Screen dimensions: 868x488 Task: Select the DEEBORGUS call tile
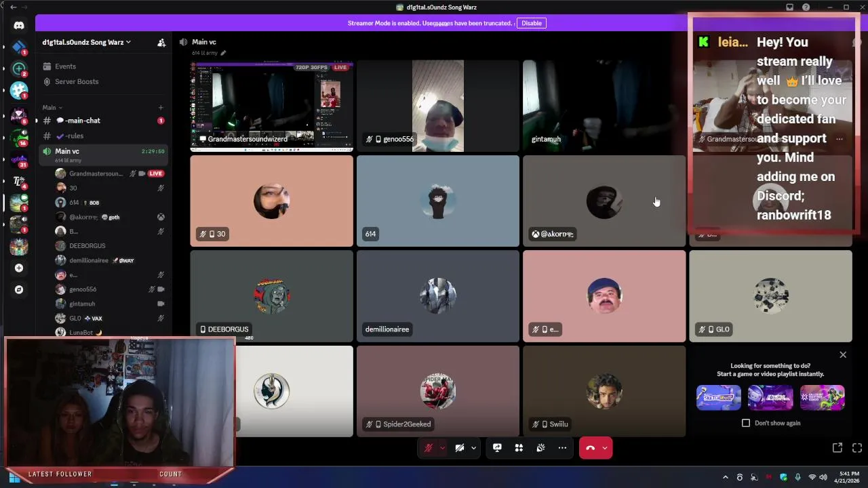271,296
